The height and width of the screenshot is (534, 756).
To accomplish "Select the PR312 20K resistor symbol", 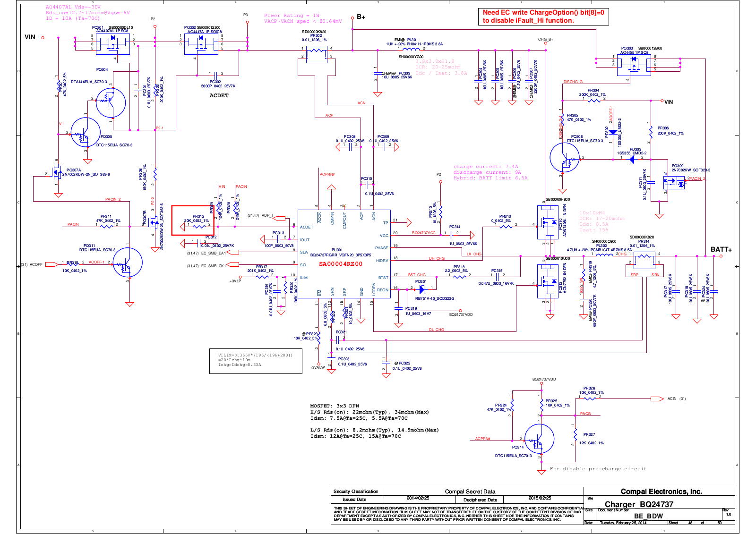I will click(x=198, y=226).
